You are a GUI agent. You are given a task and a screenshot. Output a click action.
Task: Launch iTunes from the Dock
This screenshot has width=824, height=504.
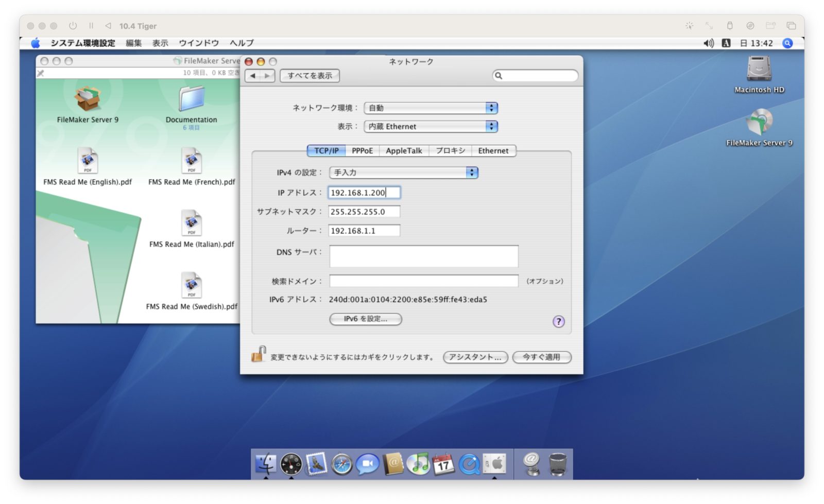tap(418, 463)
